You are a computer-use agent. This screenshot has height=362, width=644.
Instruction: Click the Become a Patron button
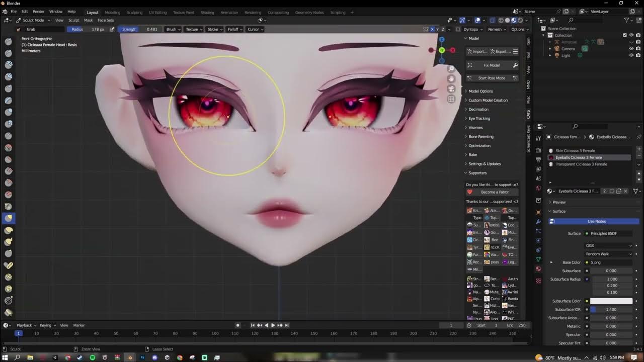[492, 192]
